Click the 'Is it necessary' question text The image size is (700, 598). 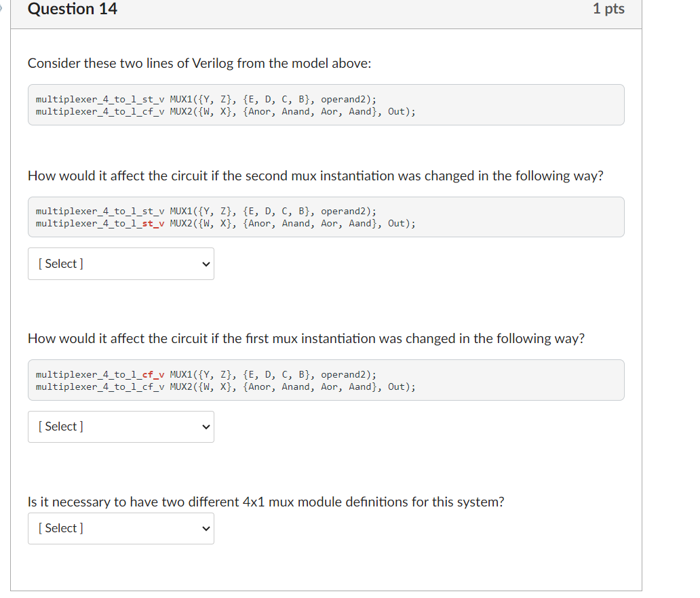point(266,502)
